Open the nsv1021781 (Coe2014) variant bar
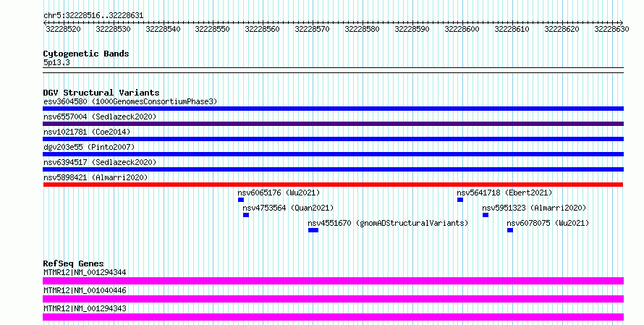 333,139
